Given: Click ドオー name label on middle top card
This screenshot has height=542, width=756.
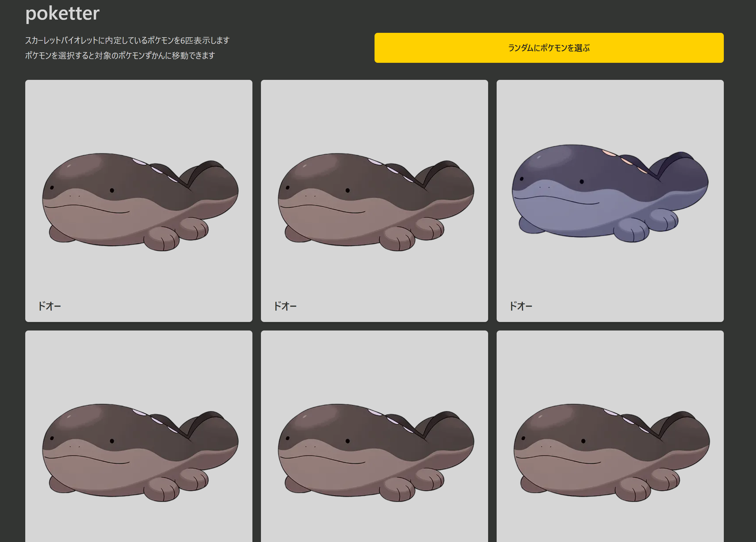Looking at the screenshot, I should pyautogui.click(x=285, y=306).
